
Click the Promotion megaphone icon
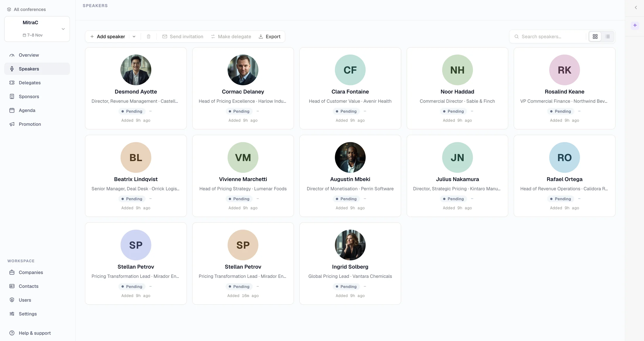12,124
